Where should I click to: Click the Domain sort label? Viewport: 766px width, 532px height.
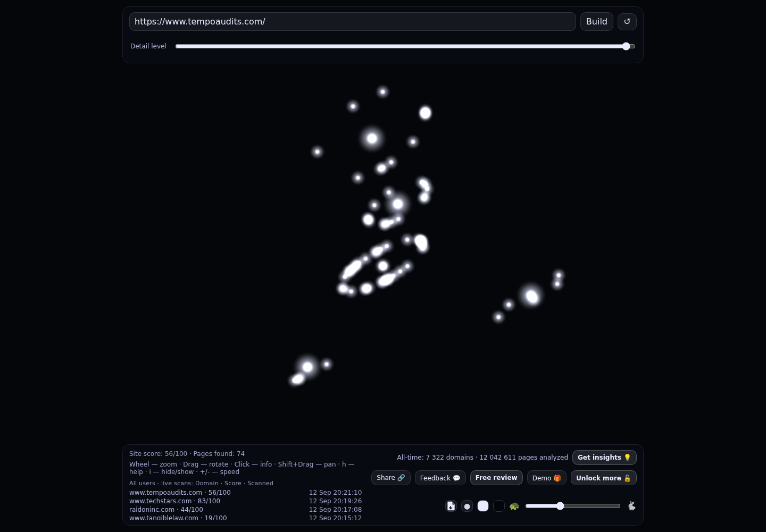(x=206, y=483)
